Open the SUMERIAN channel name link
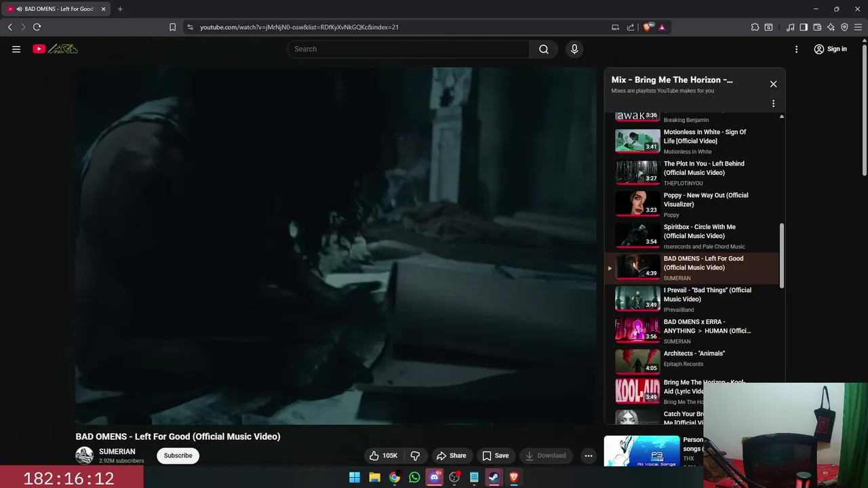 pyautogui.click(x=117, y=451)
